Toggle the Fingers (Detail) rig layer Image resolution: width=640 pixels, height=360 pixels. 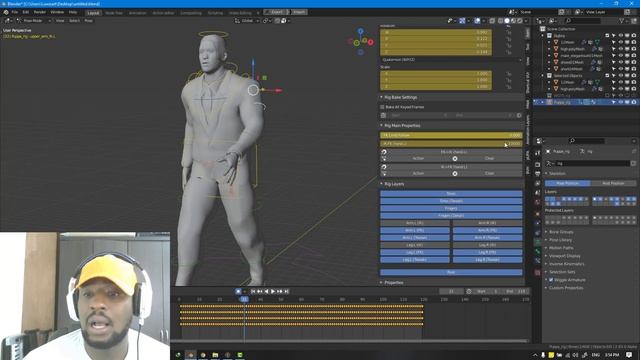pyautogui.click(x=451, y=216)
